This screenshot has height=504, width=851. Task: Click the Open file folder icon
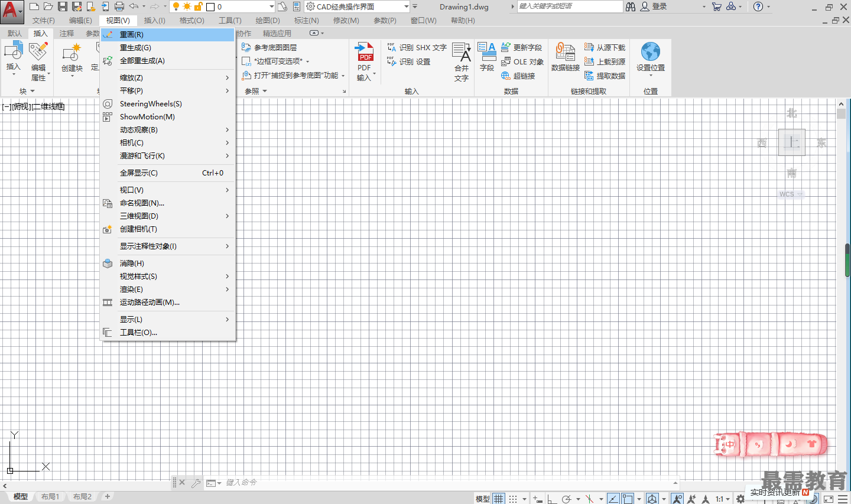(x=48, y=6)
